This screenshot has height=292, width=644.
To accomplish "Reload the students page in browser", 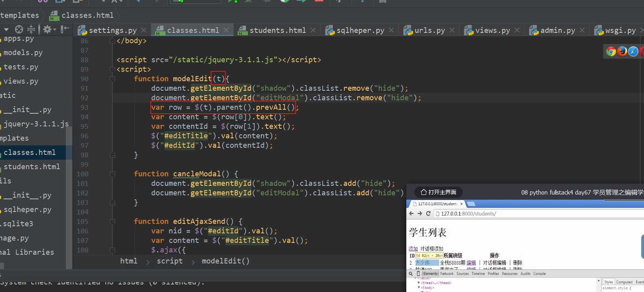I will tap(428, 213).
